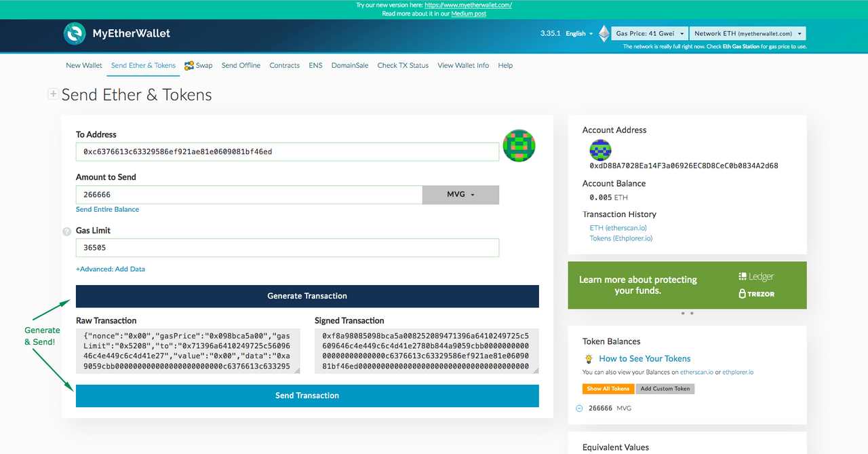Click the To Address identicon image
The height and width of the screenshot is (454, 868).
(x=519, y=145)
